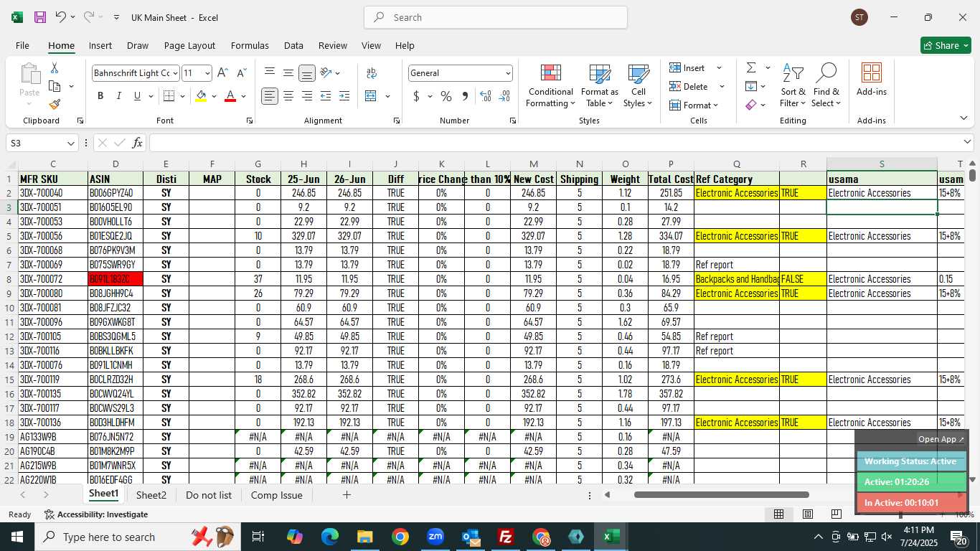Click Accessibility: Investigate in status bar
Image resolution: width=980 pixels, height=551 pixels.
(96, 514)
